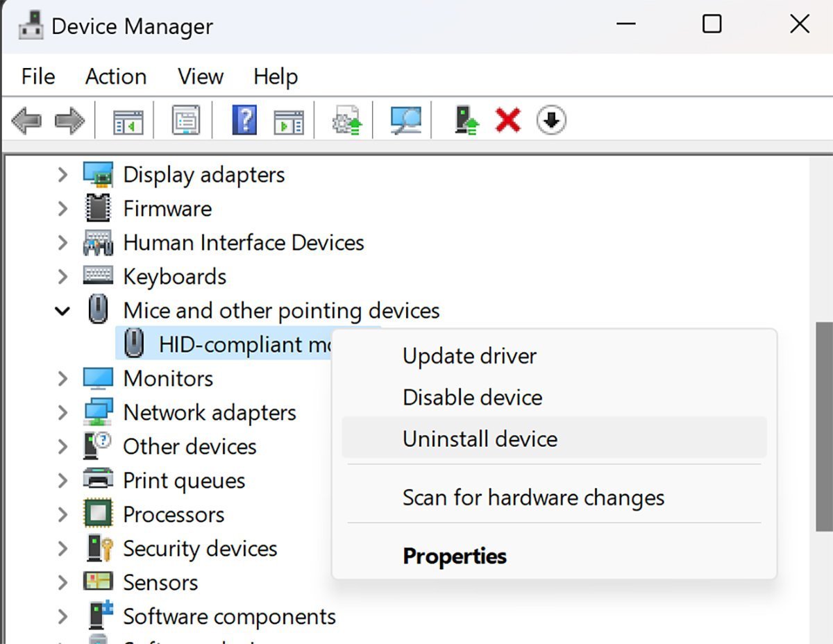Image resolution: width=833 pixels, height=644 pixels.
Task: Click the Show/Hide console tree icon
Action: click(128, 121)
